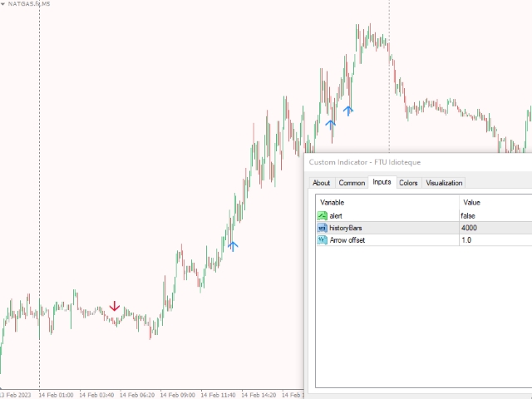532x399 pixels.
Task: Switch to the About tab
Action: tap(322, 183)
